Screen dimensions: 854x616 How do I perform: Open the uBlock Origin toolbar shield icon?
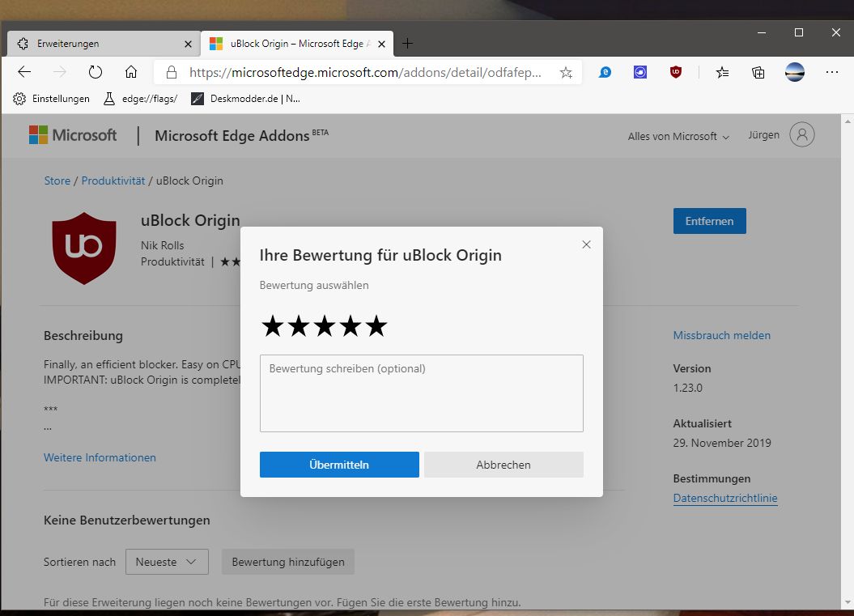pyautogui.click(x=675, y=72)
